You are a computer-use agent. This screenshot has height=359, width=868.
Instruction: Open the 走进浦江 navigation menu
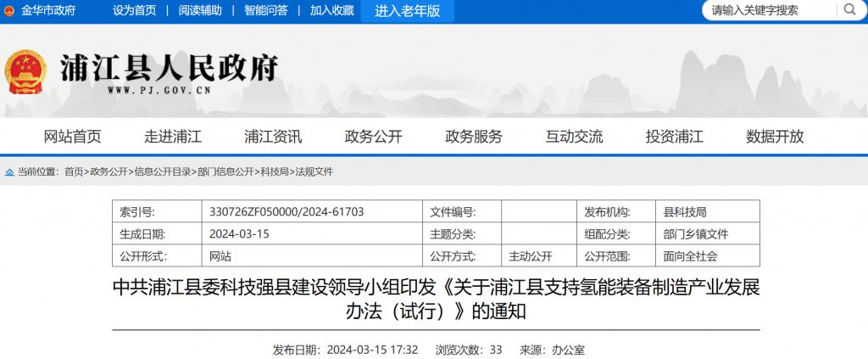pyautogui.click(x=172, y=136)
